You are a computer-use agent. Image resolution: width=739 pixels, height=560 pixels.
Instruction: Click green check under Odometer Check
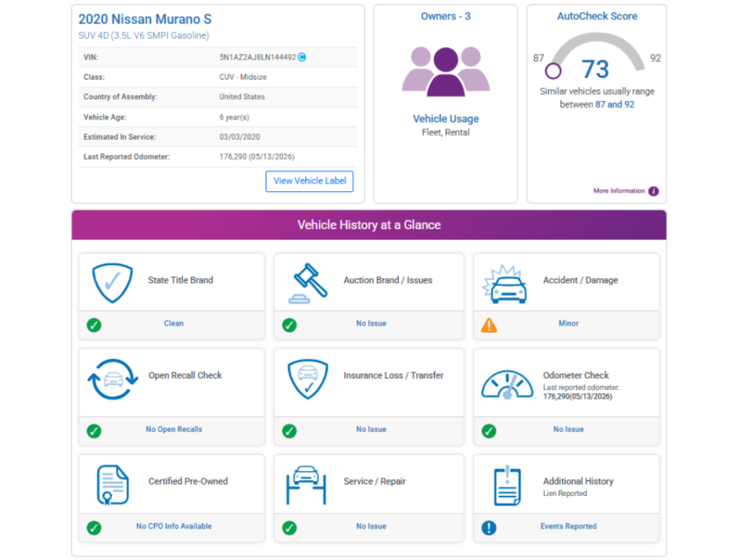[488, 431]
